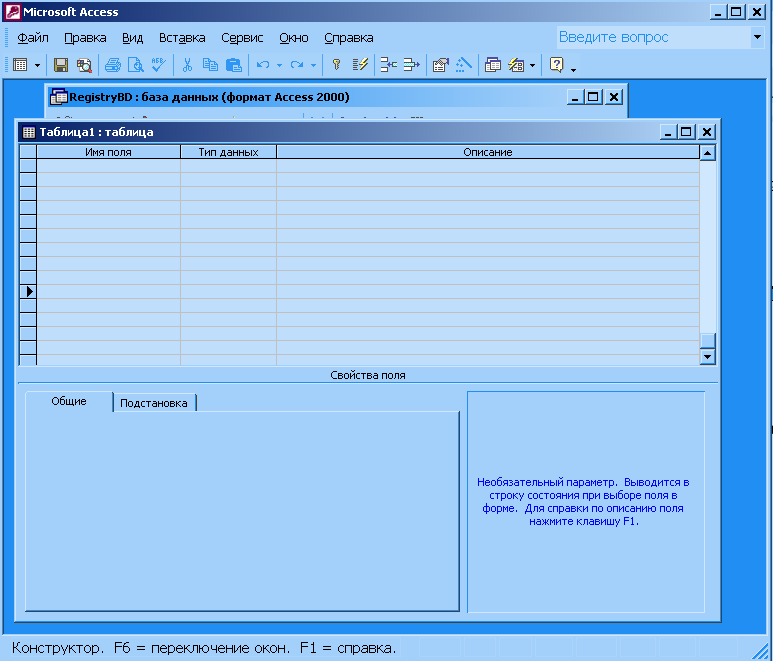Image resolution: width=773 pixels, height=661 pixels.
Task: Click the table grid scrollbar thumb
Action: pos(707,341)
